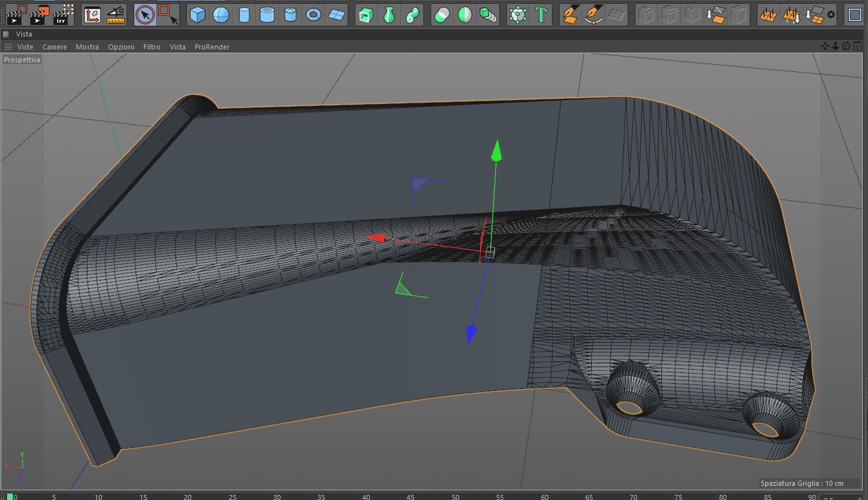Viewport: 868px width, 500px height.
Task: Select the Rectangle Selection tool
Action: tap(168, 14)
